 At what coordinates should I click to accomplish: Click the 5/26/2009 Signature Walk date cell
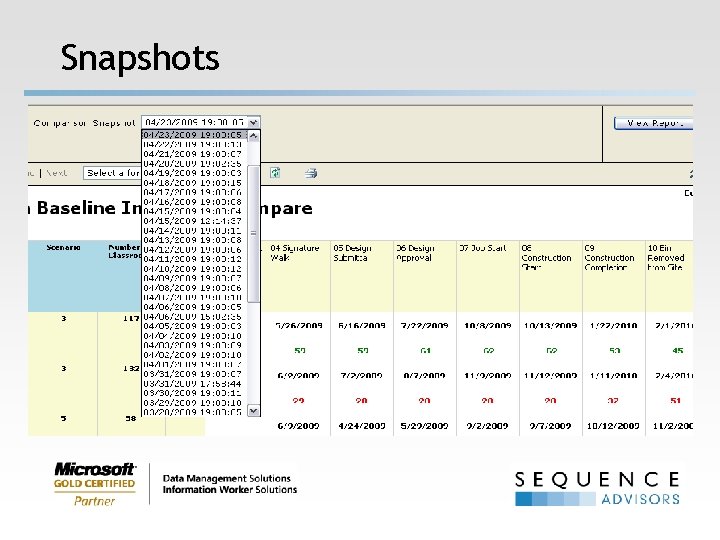point(299,326)
